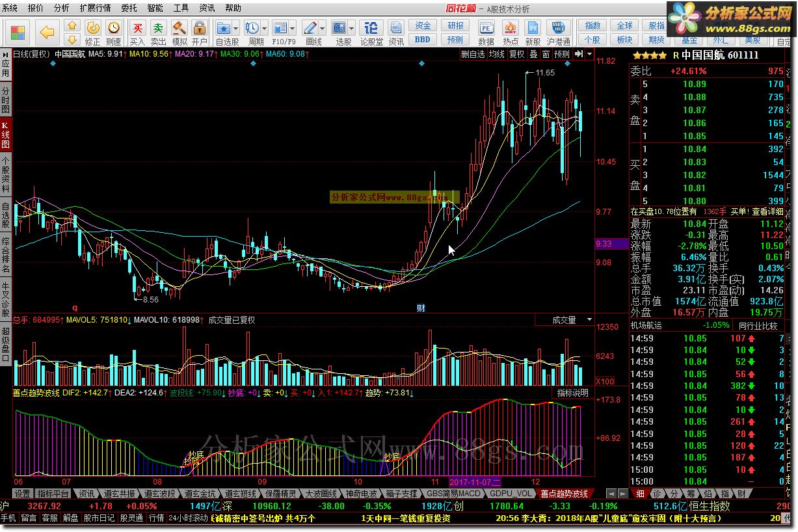The image size is (798, 532).
Task: Click the arrow icon next to 预测
Action: tap(578, 55)
